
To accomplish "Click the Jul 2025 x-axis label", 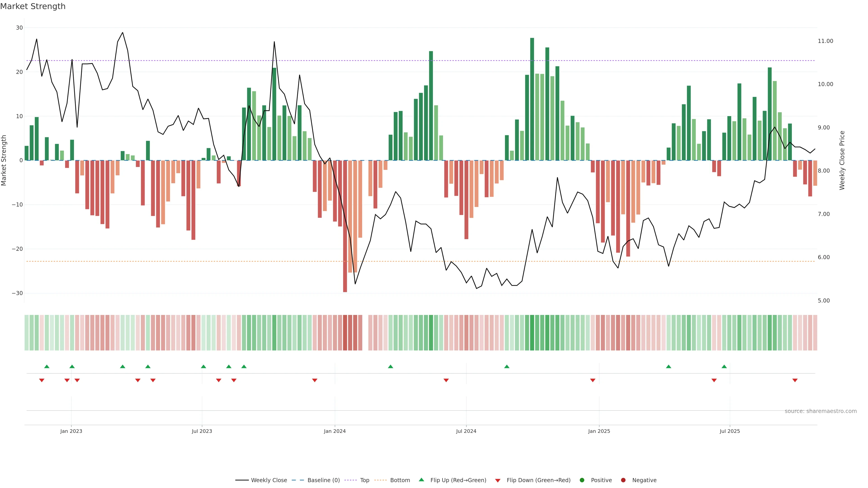I will coord(729,431).
